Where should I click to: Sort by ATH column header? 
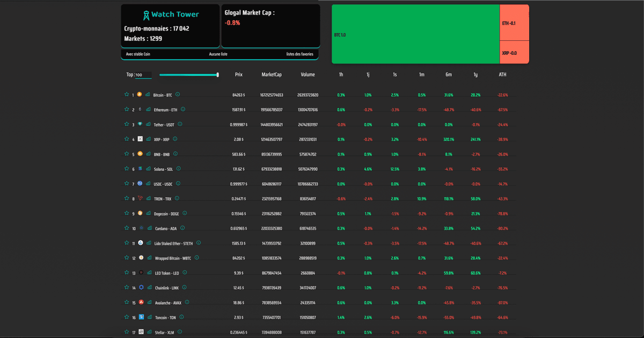[502, 75]
